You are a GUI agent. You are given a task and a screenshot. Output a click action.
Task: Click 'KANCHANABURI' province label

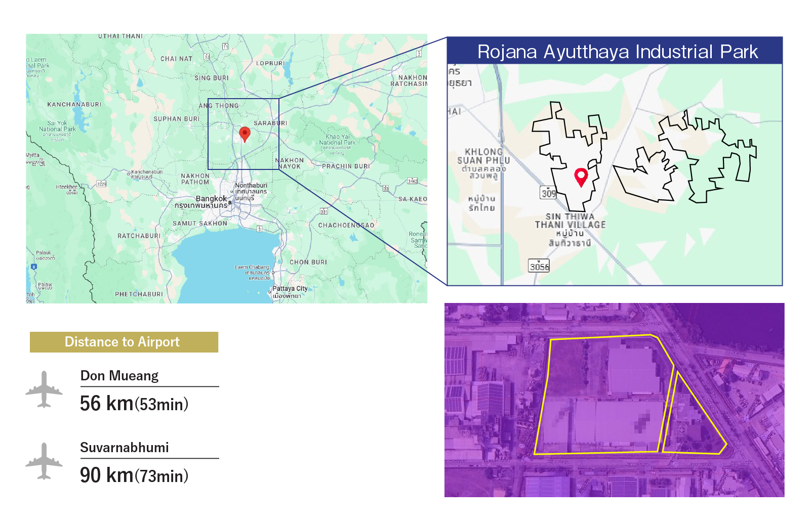tap(74, 104)
